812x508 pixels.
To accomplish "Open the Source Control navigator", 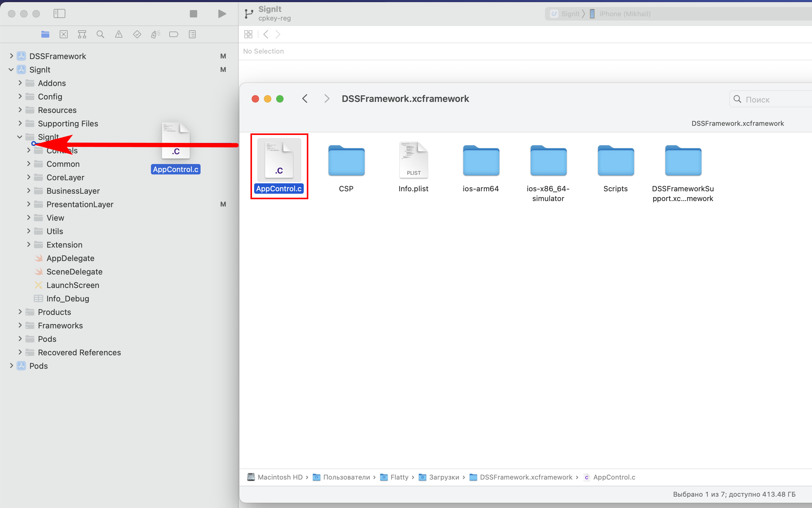I will 63,34.
